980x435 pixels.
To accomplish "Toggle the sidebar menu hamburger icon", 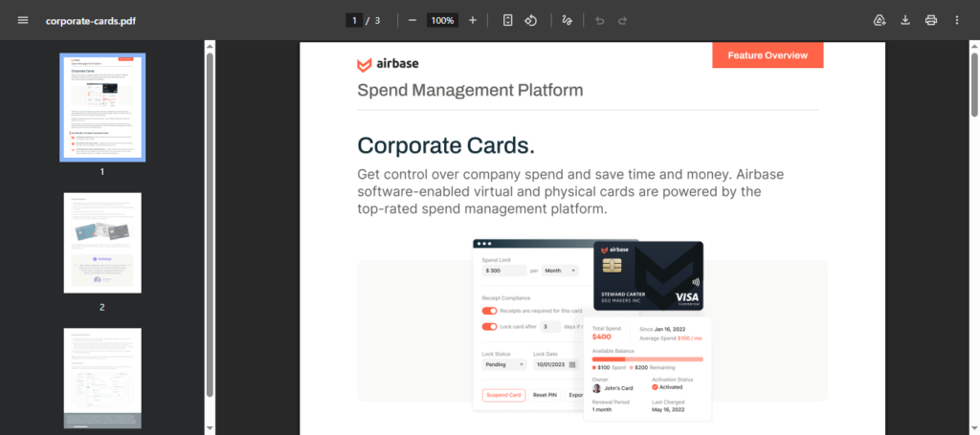I will (23, 20).
